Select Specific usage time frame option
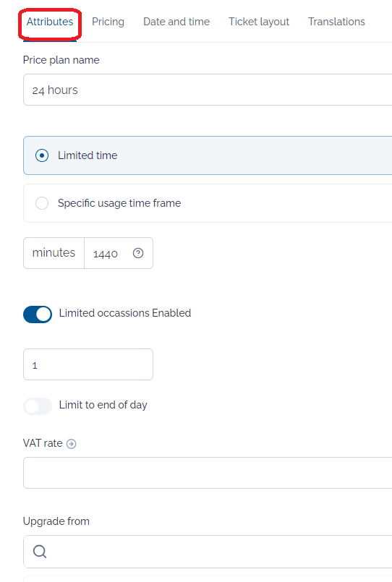This screenshot has width=392, height=582. coord(208,203)
